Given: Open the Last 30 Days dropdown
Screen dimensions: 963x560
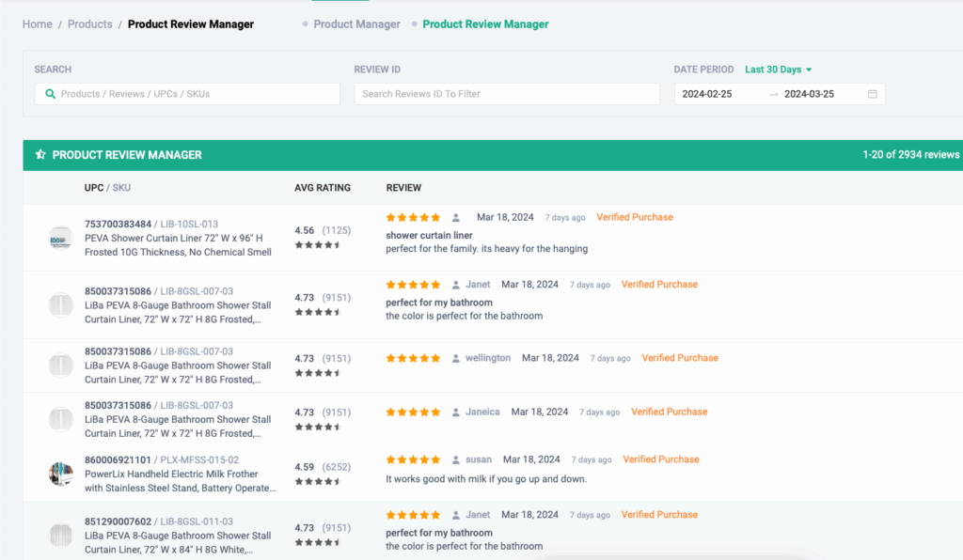Looking at the screenshot, I should click(x=778, y=70).
